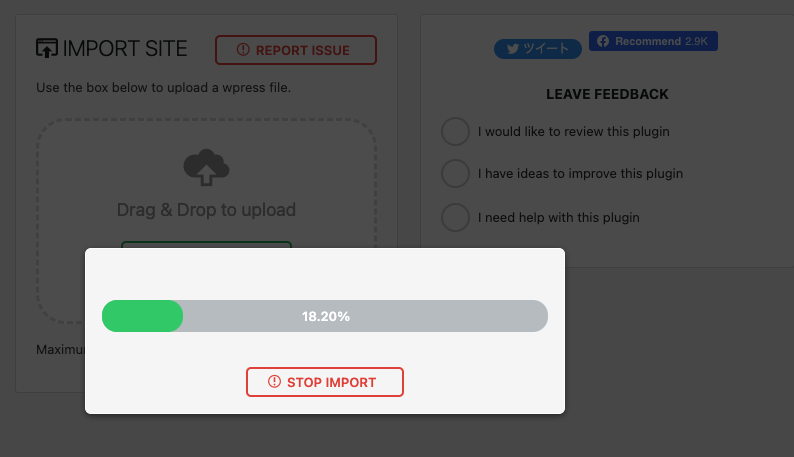Viewport: 794px width, 457px height.
Task: Click the IMPORT SITE heading text
Action: pos(125,49)
